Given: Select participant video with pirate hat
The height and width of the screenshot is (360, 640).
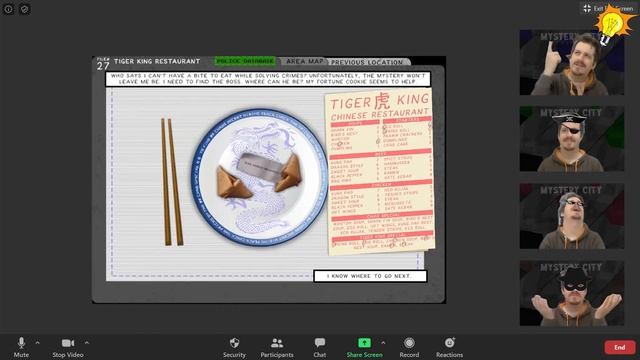Looking at the screenshot, I should [x=571, y=139].
